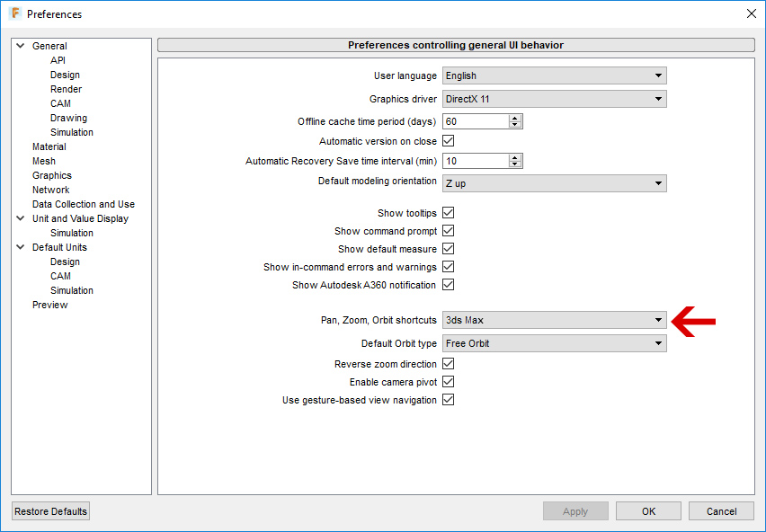Toggle Show command prompt checkbox
This screenshot has width=766, height=532.
pos(448,231)
